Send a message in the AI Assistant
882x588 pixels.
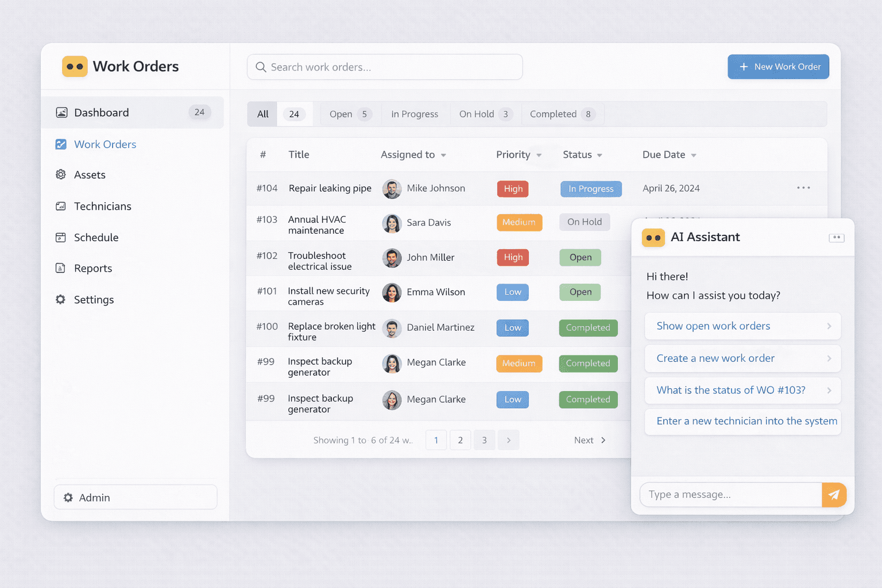[834, 494]
